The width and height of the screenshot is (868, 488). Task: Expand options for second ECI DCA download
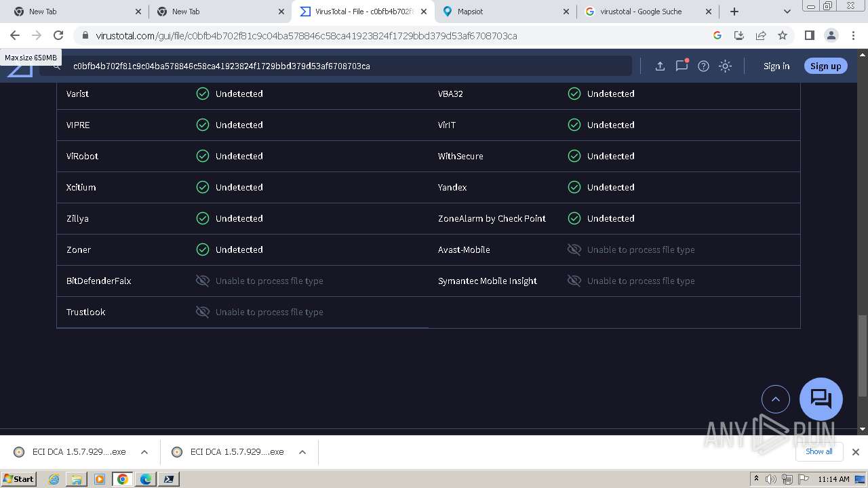point(302,452)
